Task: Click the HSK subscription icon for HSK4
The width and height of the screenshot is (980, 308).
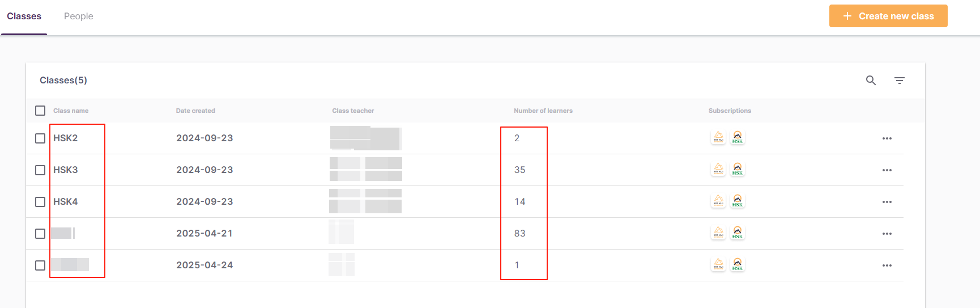Action: (x=737, y=201)
